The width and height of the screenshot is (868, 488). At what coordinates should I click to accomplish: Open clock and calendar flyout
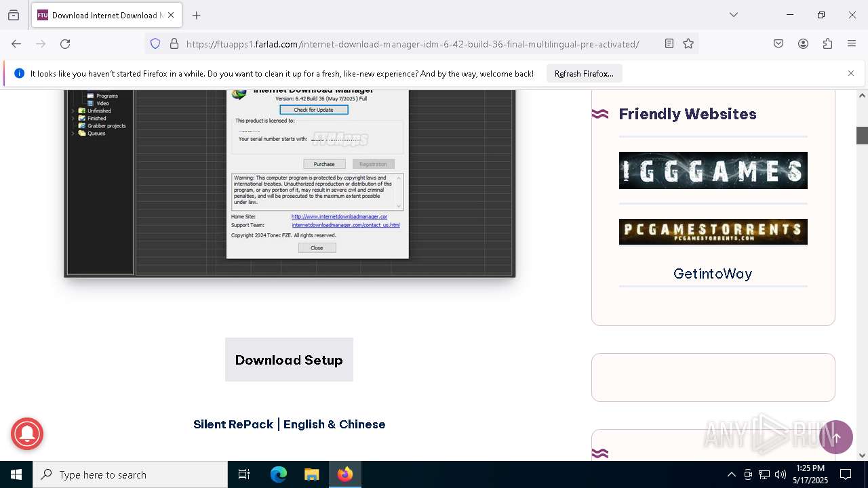pyautogui.click(x=810, y=474)
